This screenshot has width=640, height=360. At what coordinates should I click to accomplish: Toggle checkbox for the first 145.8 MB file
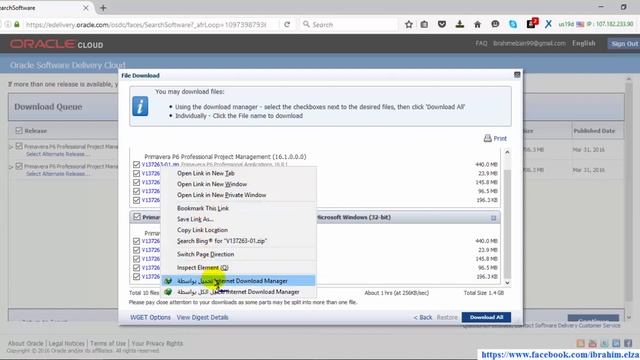pos(136,182)
